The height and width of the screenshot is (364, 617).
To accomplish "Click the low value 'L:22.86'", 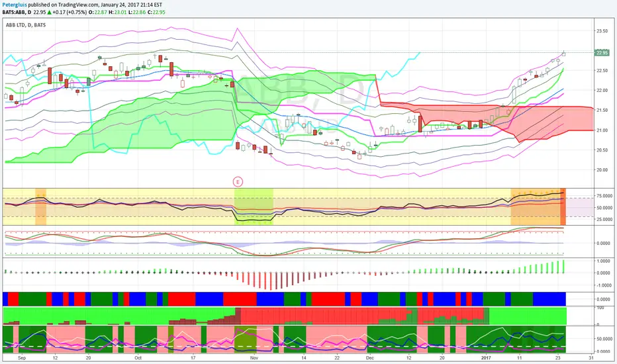I will [137, 12].
